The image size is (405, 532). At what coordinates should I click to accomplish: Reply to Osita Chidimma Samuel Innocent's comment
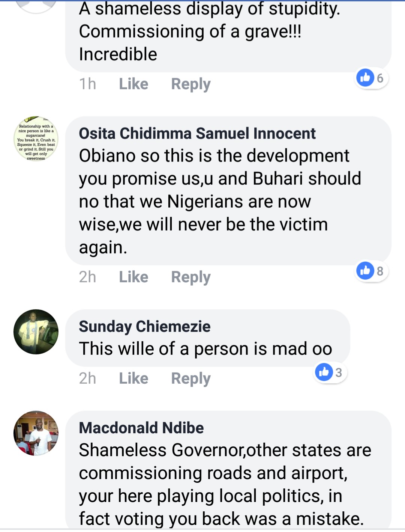pos(190,277)
